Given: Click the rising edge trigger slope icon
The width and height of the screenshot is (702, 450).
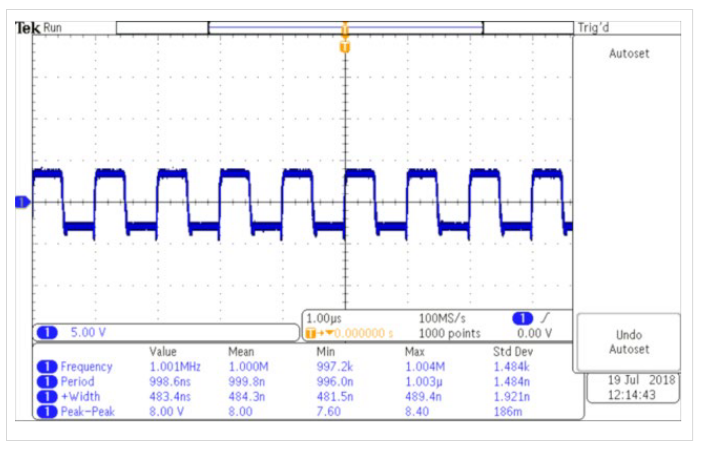Looking at the screenshot, I should tap(545, 317).
